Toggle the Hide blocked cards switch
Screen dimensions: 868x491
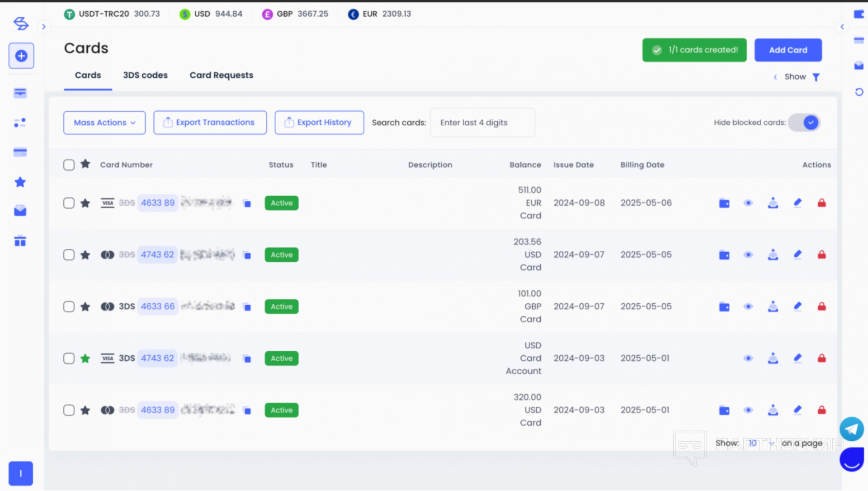click(805, 123)
